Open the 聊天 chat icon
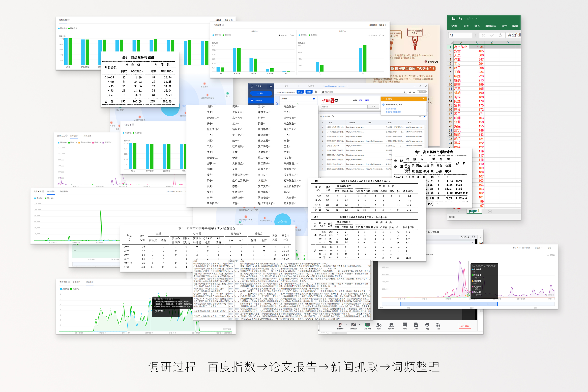 405,325
